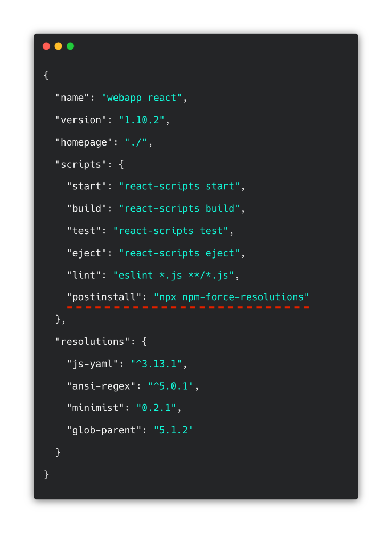Select the "1.10.2" version string

(x=142, y=120)
